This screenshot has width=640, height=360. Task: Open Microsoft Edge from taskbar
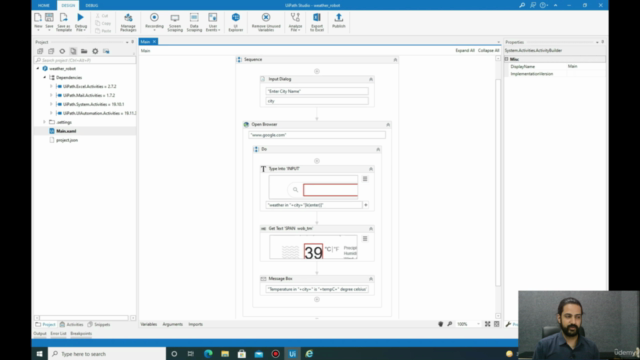[x=208, y=353]
